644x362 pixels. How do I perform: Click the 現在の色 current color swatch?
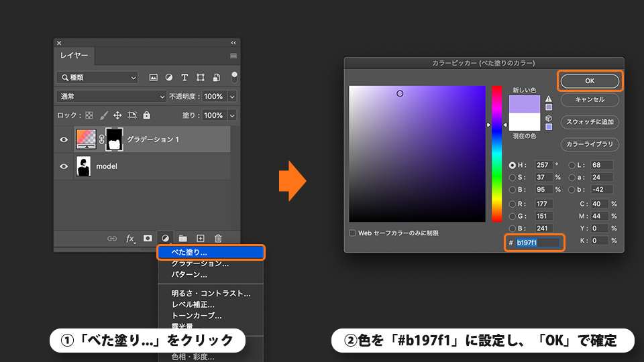pyautogui.click(x=525, y=122)
